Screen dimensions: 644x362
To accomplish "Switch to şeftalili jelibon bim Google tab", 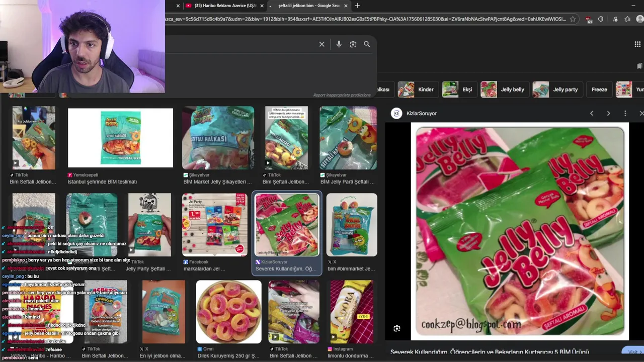I will pos(309,6).
